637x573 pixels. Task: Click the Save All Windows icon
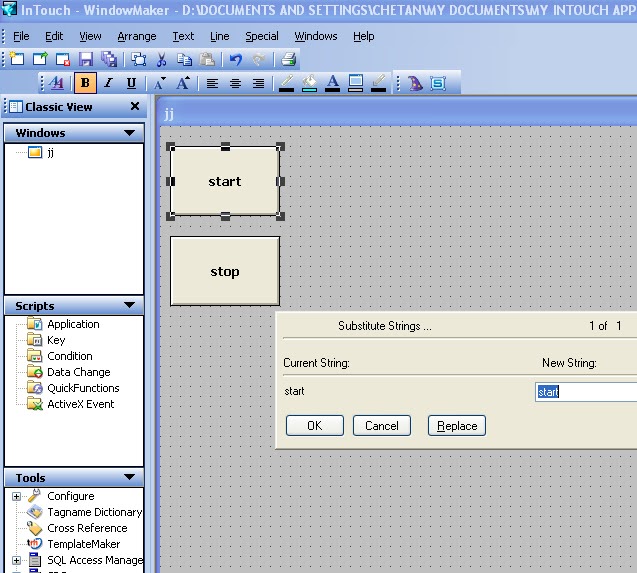pyautogui.click(x=109, y=59)
